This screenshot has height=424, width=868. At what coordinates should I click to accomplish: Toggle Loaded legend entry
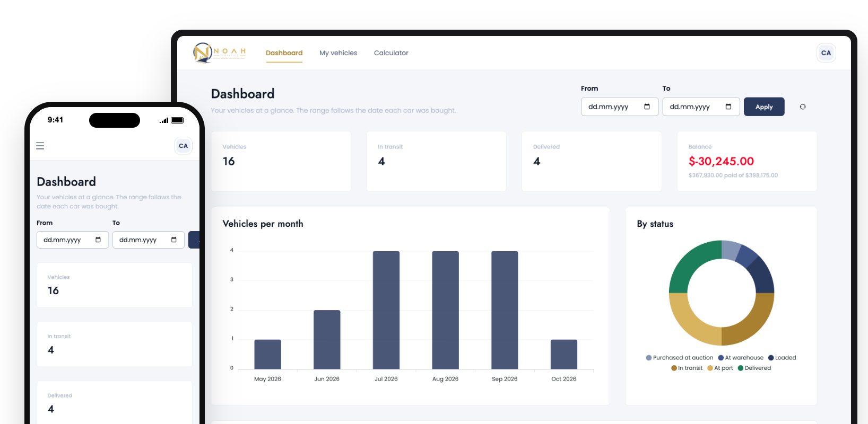point(782,358)
